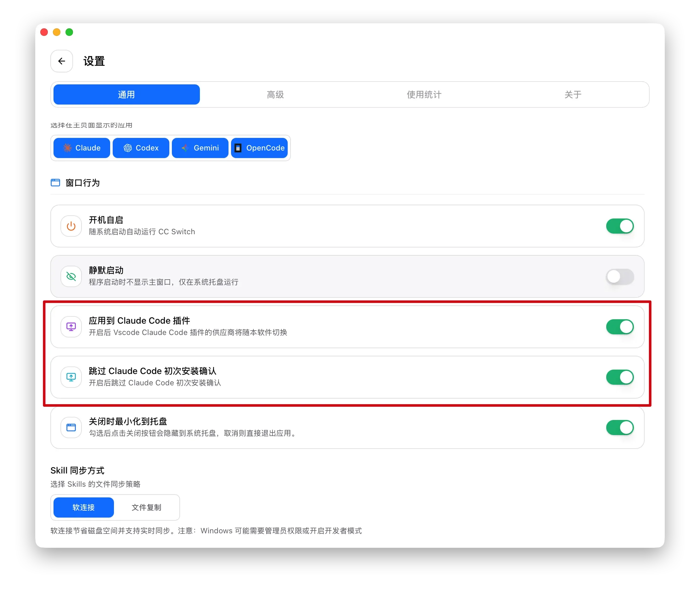Turn off 应用到 Claude Code 插件 switch
700x595 pixels.
pos(620,326)
